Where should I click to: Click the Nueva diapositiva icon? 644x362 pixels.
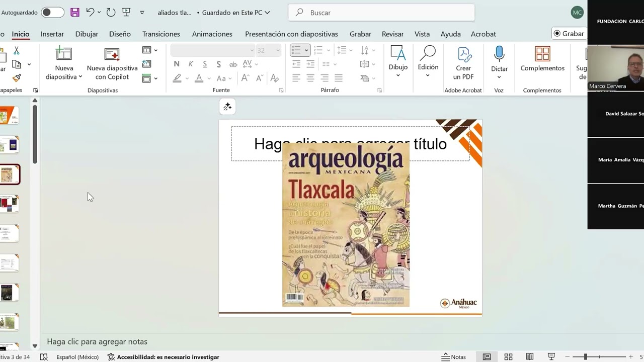tap(64, 54)
